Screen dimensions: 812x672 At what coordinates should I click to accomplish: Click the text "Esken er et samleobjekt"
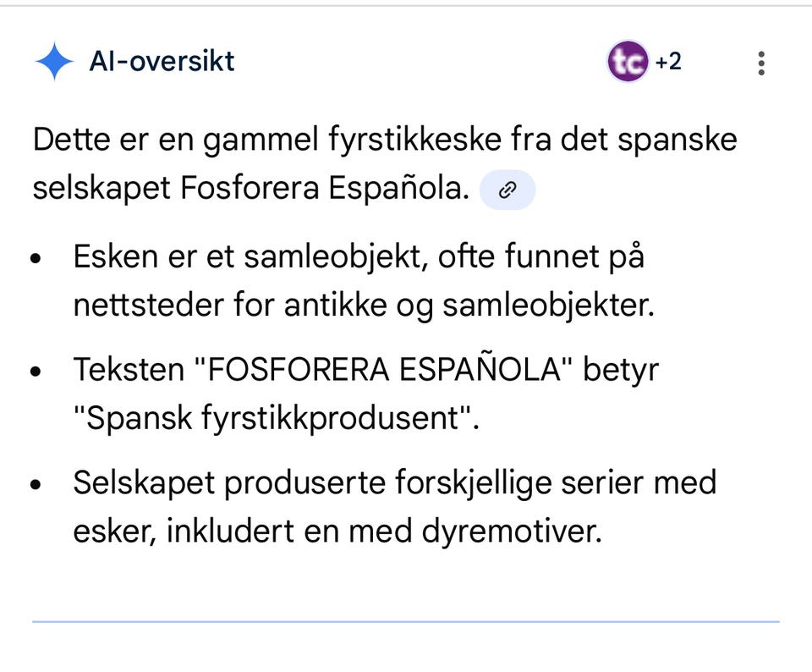click(x=250, y=257)
